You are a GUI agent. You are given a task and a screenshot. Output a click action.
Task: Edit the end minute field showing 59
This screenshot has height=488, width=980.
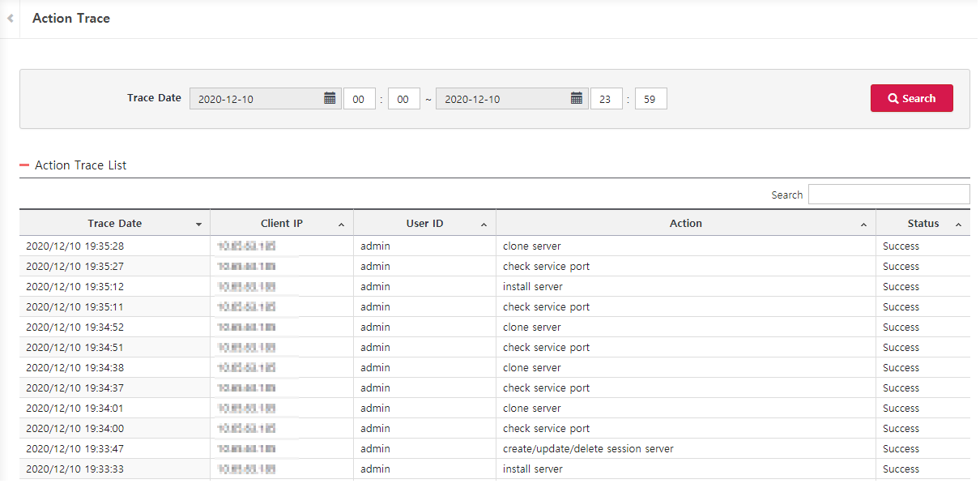pyautogui.click(x=650, y=97)
